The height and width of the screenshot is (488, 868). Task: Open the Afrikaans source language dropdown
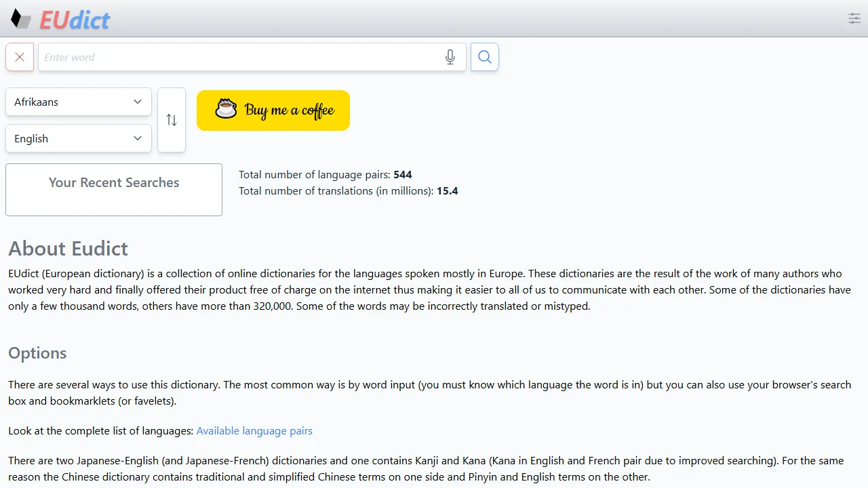point(78,102)
